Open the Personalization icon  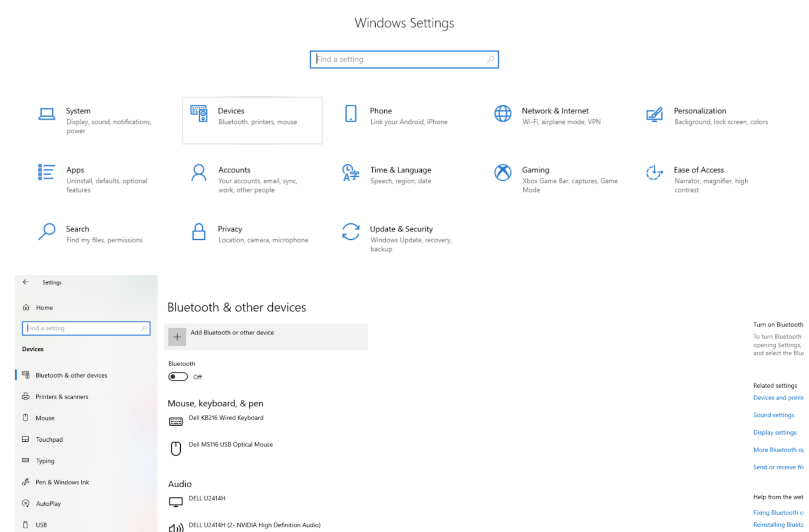click(654, 114)
